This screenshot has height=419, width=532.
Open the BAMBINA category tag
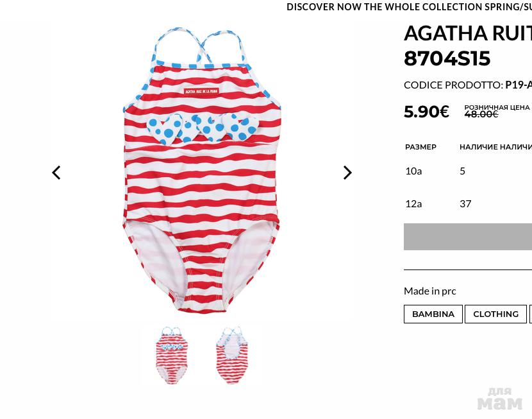point(433,314)
